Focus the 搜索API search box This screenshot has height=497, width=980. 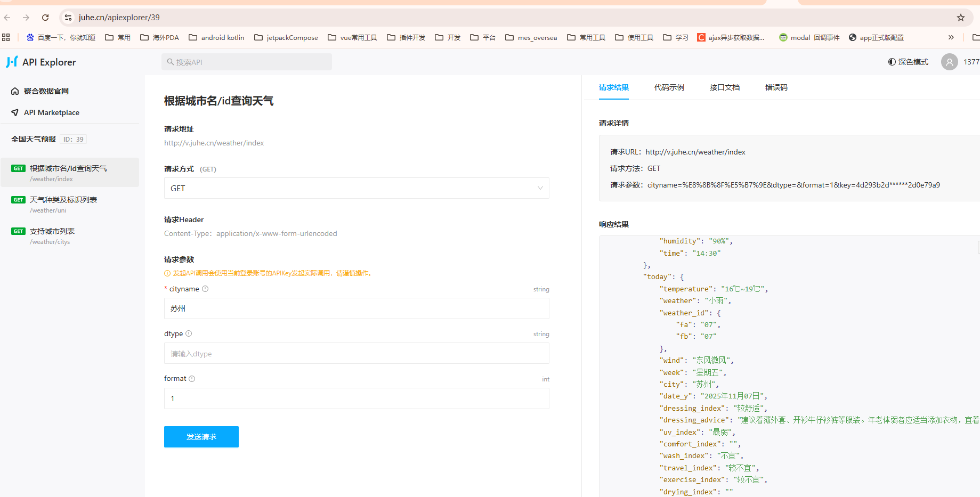247,62
